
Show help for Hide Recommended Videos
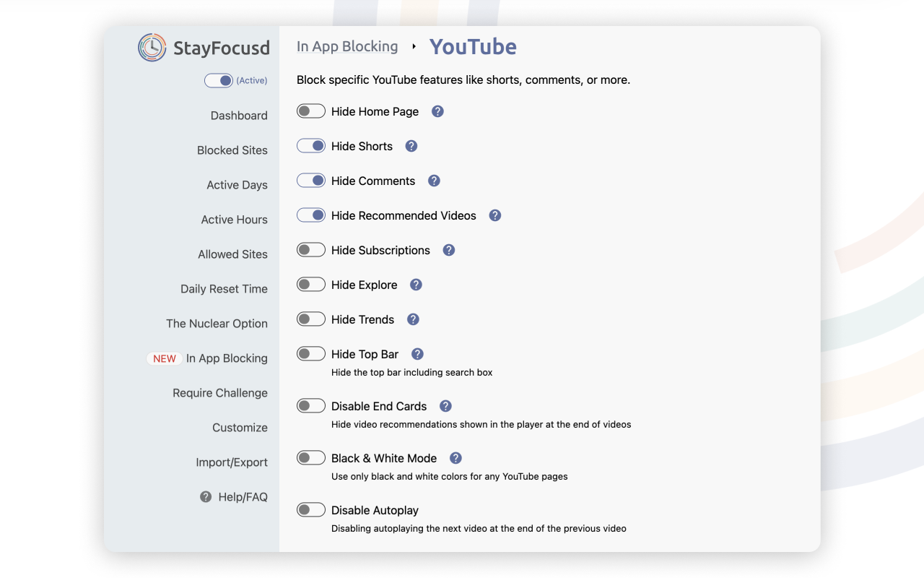pos(495,215)
